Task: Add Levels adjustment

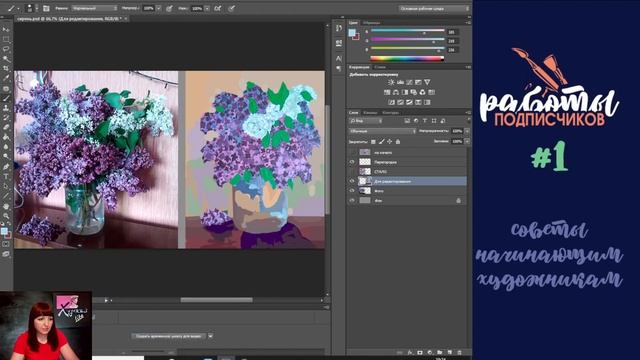Action: click(400, 82)
